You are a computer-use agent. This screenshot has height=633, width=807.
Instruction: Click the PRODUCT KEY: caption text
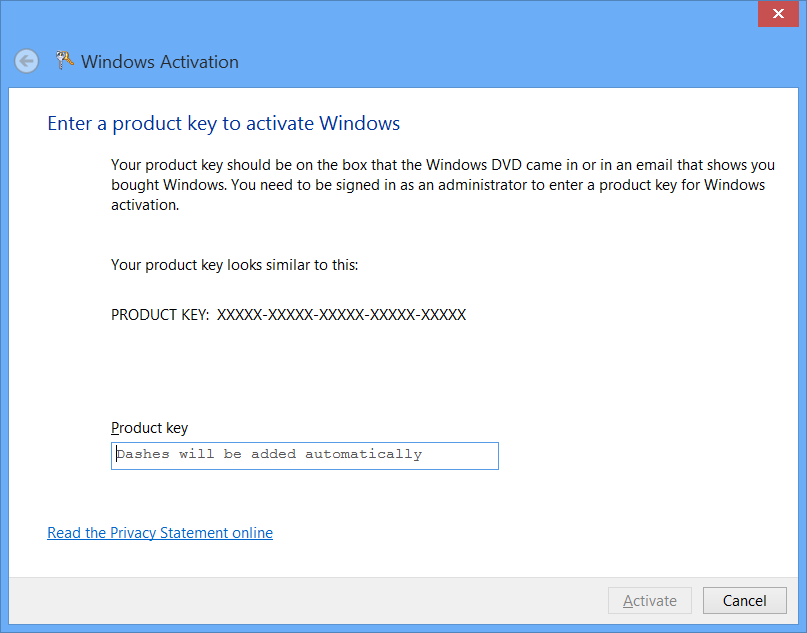(160, 314)
